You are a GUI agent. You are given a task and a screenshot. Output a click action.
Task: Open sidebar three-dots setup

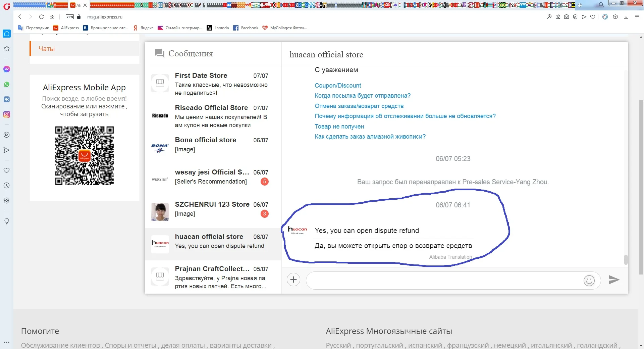click(7, 342)
